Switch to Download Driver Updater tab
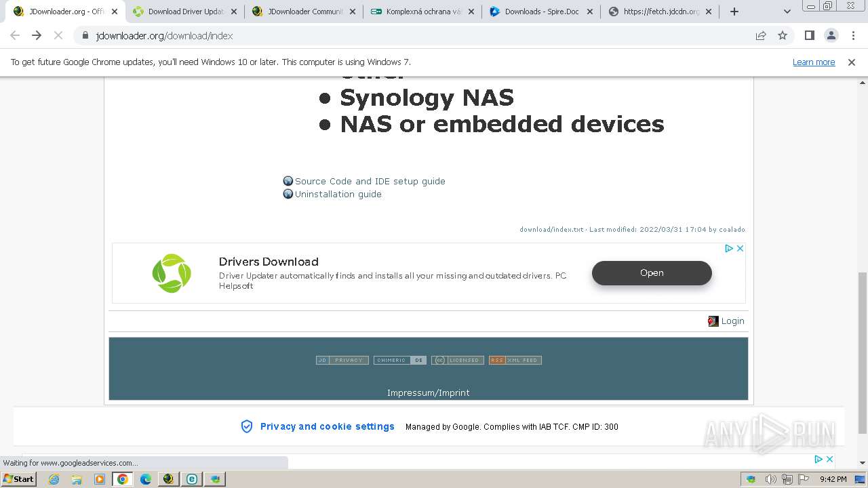 184,12
